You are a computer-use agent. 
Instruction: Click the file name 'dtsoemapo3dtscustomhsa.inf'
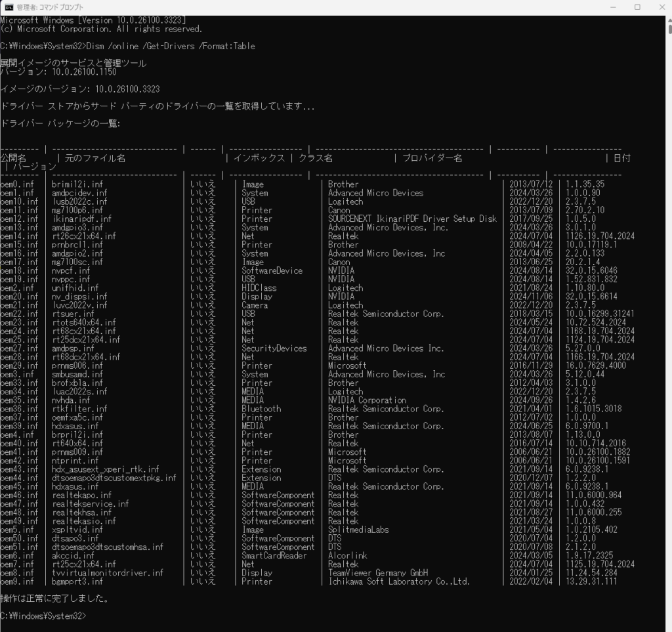click(x=108, y=547)
